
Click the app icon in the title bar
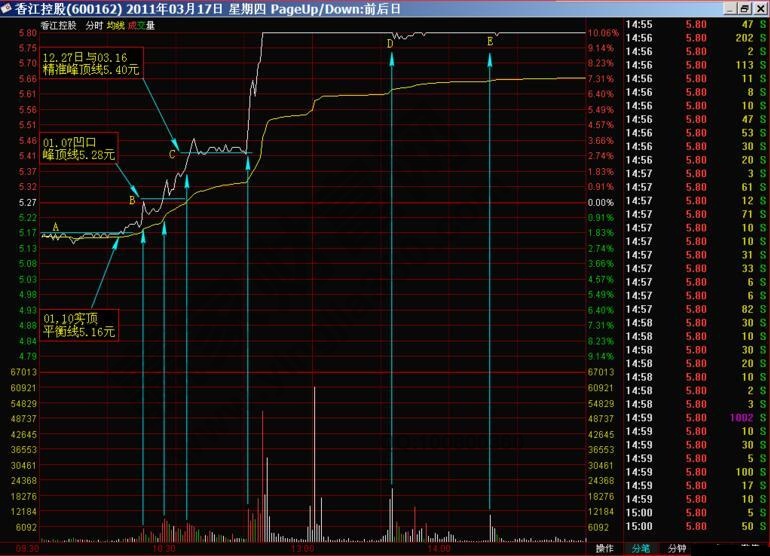click(x=8, y=8)
